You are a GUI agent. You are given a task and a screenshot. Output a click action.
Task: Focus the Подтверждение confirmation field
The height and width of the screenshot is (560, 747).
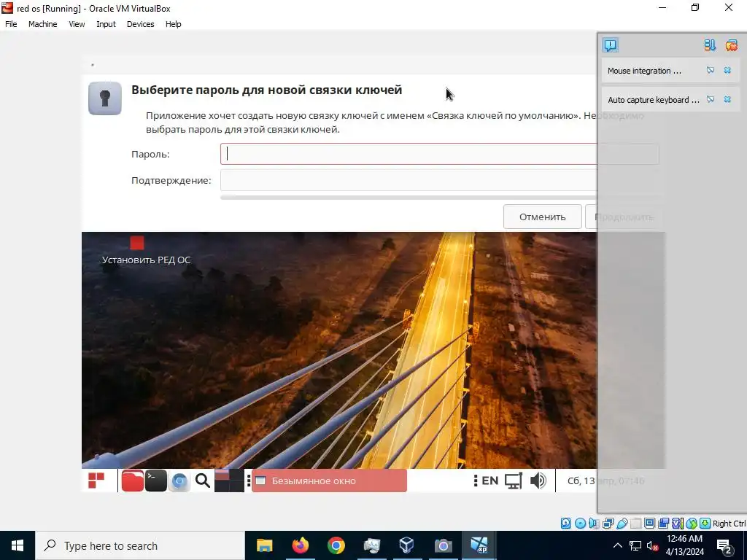[x=439, y=181]
